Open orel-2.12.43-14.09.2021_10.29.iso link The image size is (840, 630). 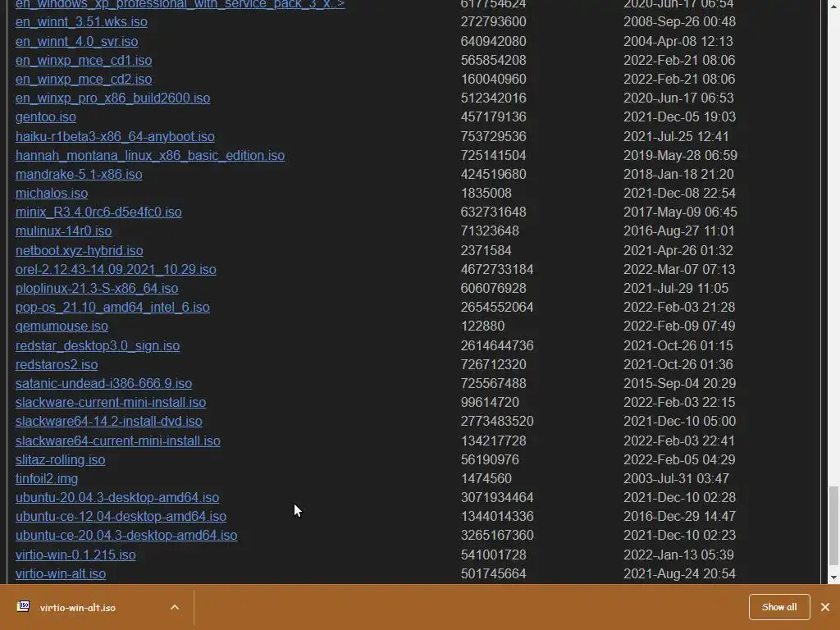(x=116, y=269)
